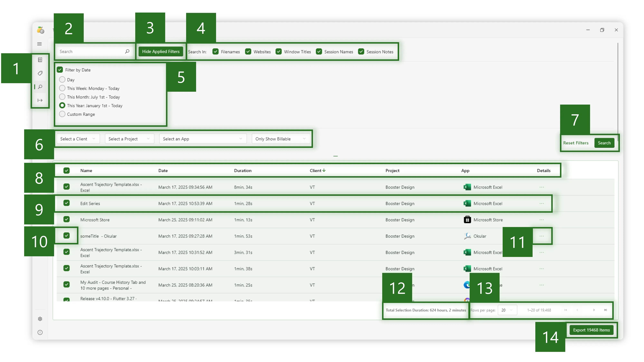Expand the Select an App dropdown
Viewport: 644px width, 362px height.
203,139
